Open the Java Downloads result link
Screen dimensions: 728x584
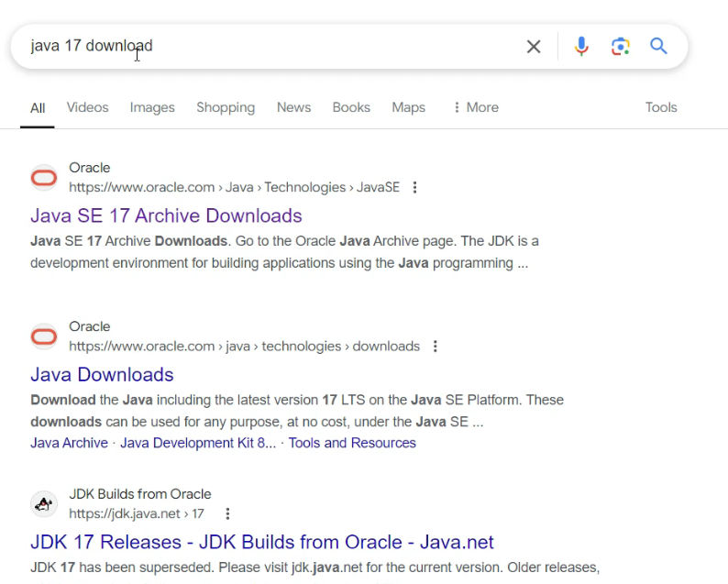click(102, 375)
